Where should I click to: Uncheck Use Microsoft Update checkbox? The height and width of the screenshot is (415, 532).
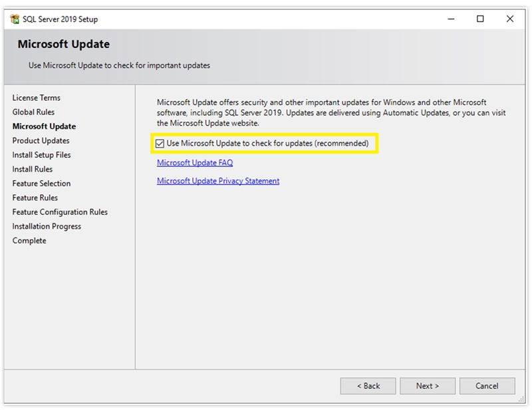click(160, 143)
